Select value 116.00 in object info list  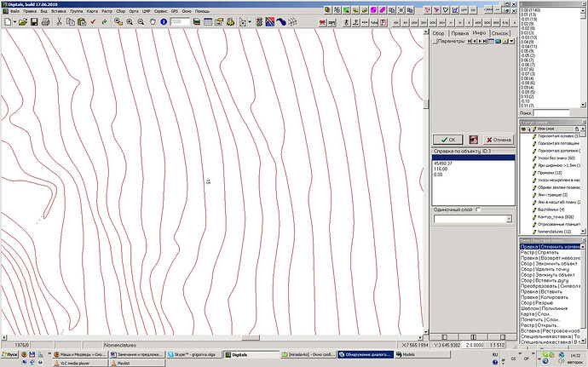[474, 169]
